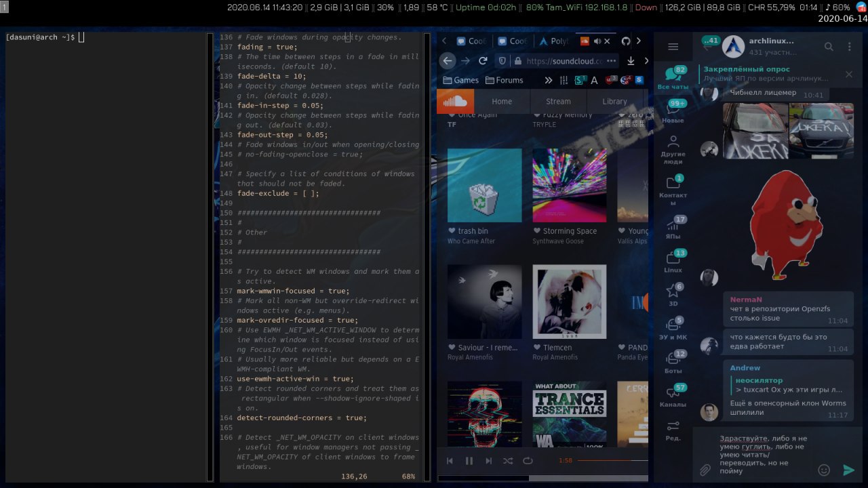This screenshot has height=488, width=868.
Task: Open the SoundCloud Library page
Action: click(x=614, y=101)
